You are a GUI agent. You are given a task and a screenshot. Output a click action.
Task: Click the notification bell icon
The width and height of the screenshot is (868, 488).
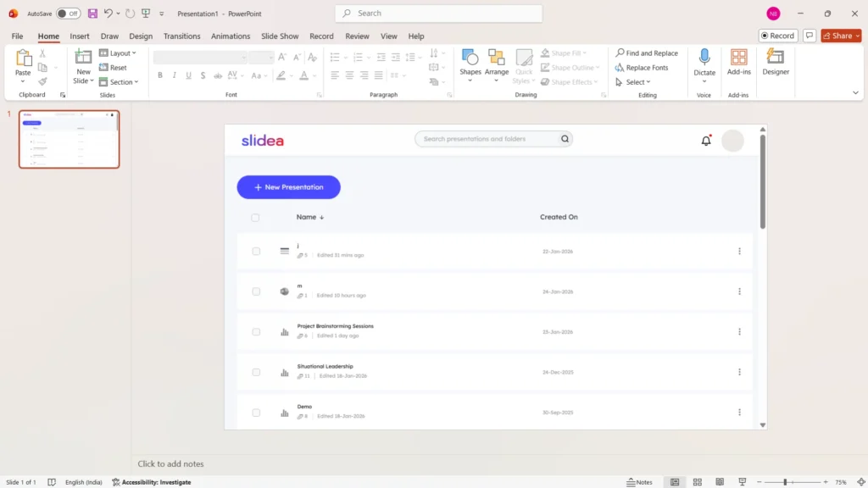[x=706, y=141]
